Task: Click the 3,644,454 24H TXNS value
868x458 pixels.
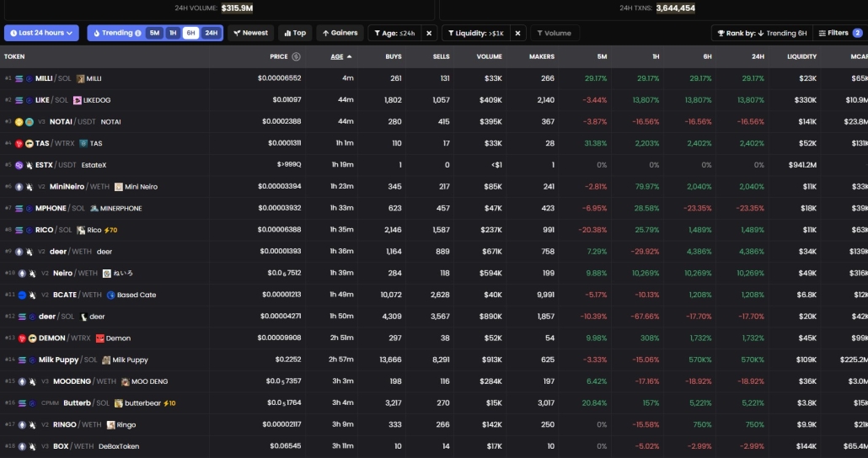Action: point(675,8)
